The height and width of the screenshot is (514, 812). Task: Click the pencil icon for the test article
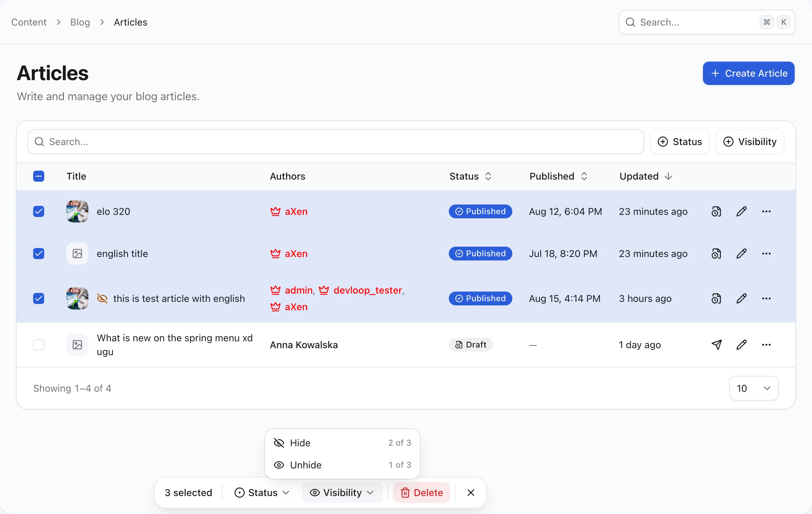tap(741, 298)
